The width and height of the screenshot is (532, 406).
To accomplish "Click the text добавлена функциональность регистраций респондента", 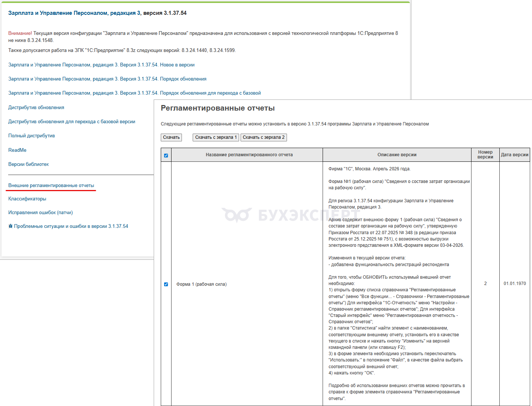I will (x=390, y=265).
